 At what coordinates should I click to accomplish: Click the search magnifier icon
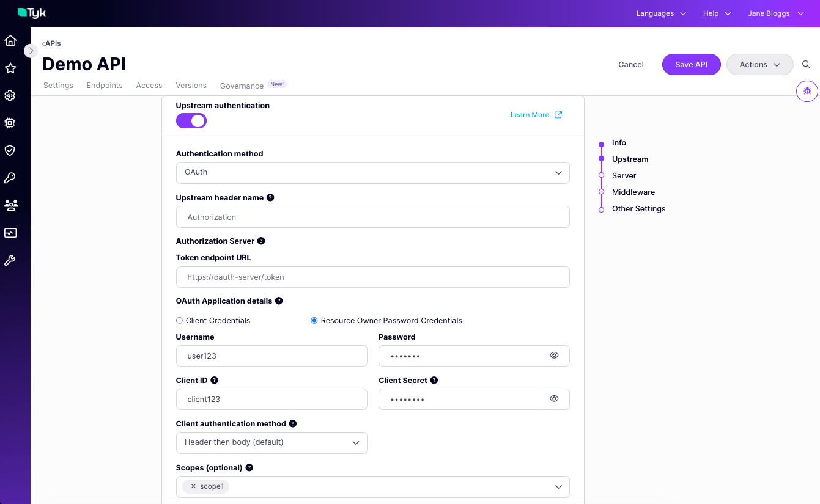tap(806, 64)
